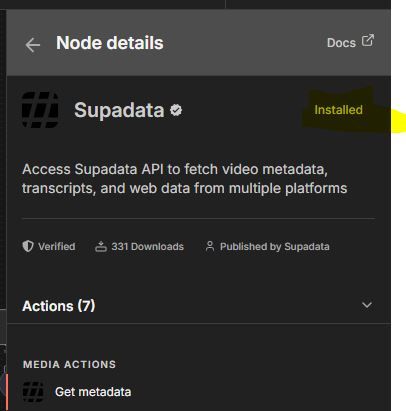Click the MEDIA ACTIONS category label
The height and width of the screenshot is (411, 406).
coord(69,364)
